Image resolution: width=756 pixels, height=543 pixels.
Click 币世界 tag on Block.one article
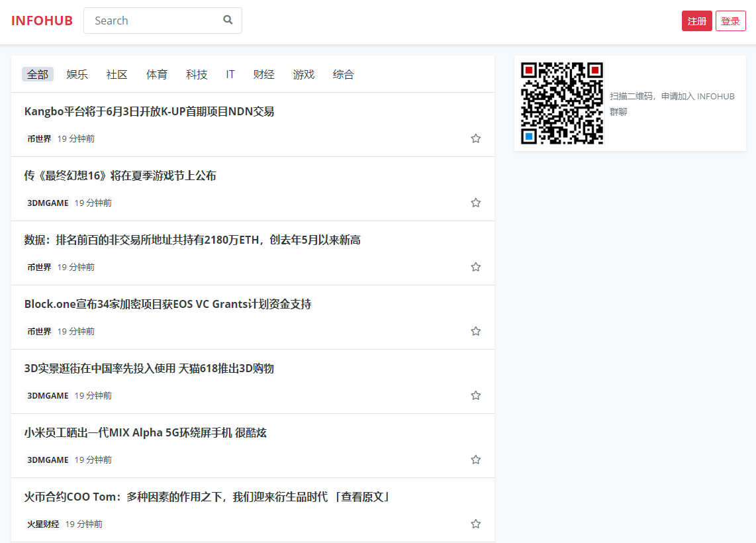point(39,331)
